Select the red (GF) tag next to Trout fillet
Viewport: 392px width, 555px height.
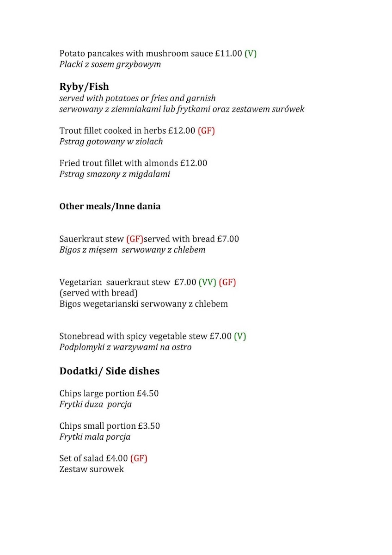[x=206, y=131]
